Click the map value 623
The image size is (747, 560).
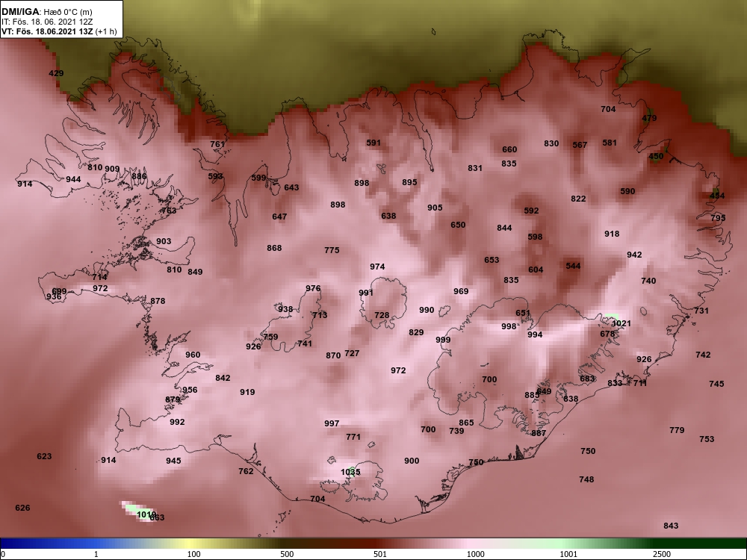(x=44, y=456)
